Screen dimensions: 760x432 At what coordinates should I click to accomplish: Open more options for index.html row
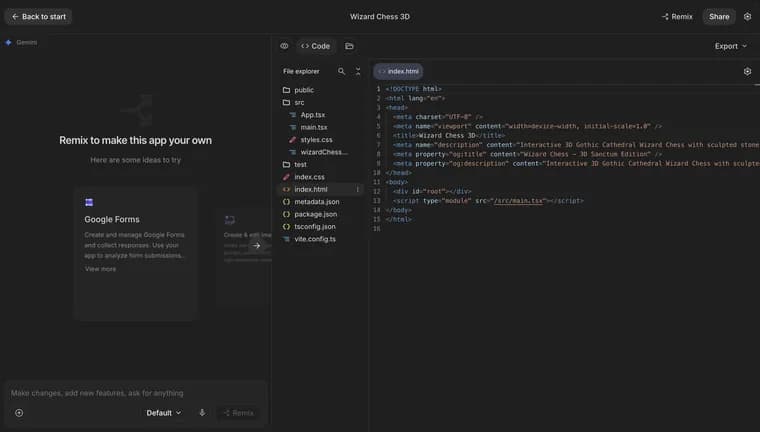[x=358, y=190]
